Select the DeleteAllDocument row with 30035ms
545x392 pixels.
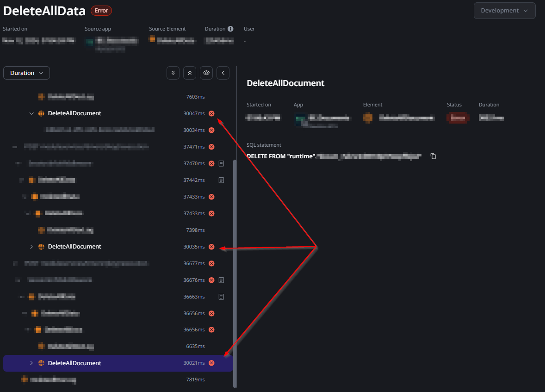click(x=118, y=247)
